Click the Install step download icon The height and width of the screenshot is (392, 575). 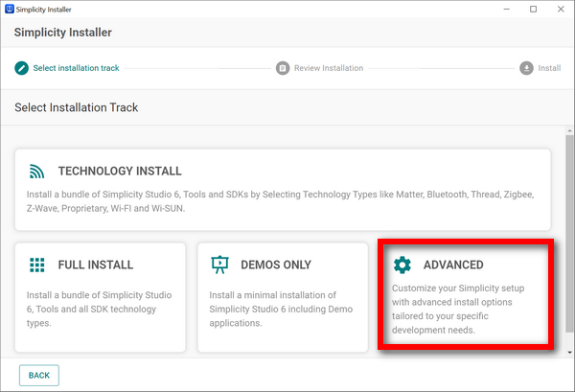point(526,68)
